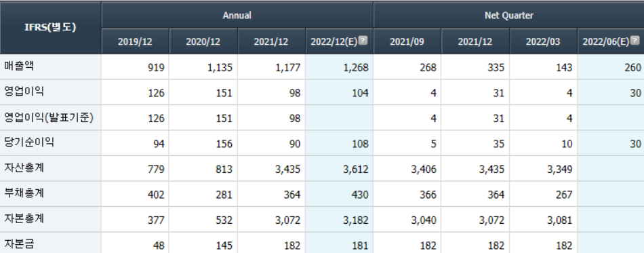Click the estimated 매출액 value 1,268
The height and width of the screenshot is (253, 644).
pos(357,68)
